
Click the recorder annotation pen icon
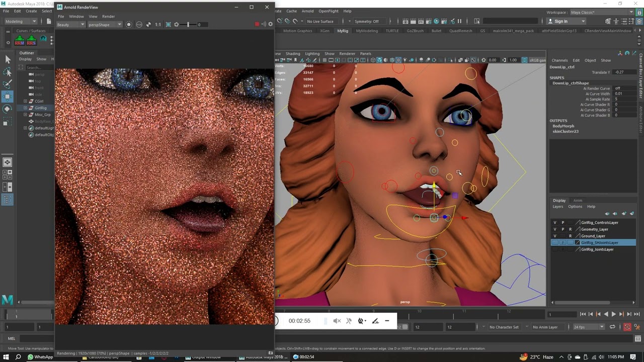(x=375, y=321)
